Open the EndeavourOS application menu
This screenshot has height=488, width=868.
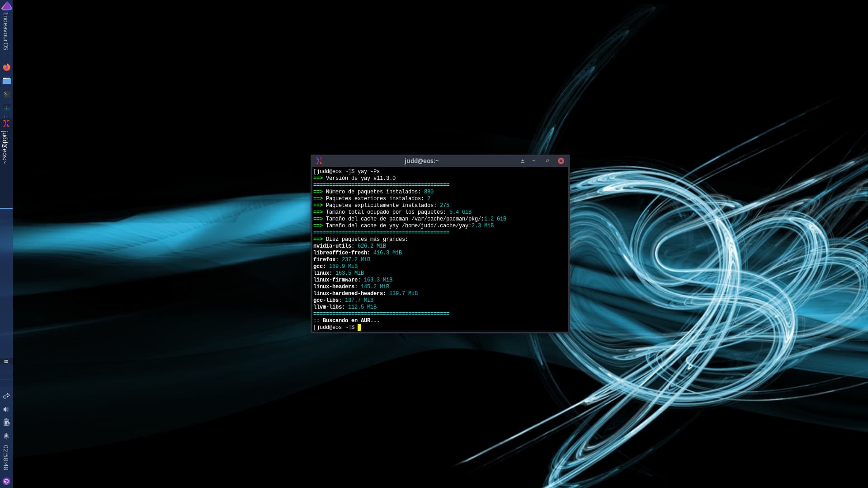6,26
